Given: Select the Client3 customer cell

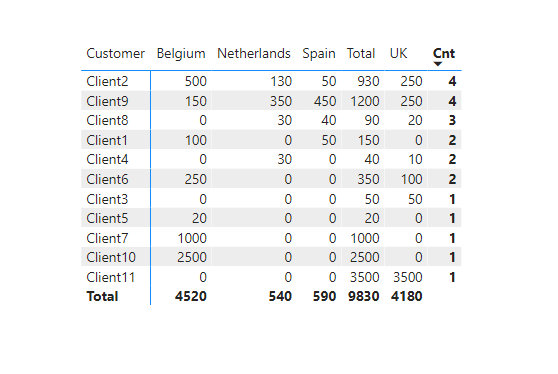Looking at the screenshot, I should point(107,199).
